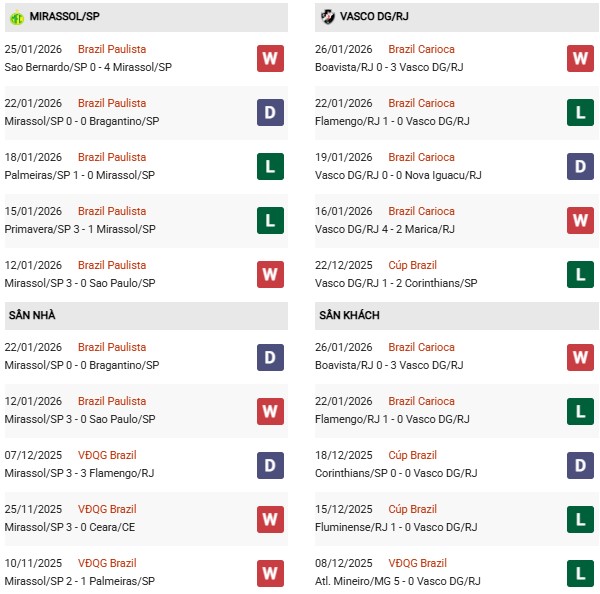Click the Mirassol/SP team crest icon
The height and width of the screenshot is (594, 600).
(16, 16)
